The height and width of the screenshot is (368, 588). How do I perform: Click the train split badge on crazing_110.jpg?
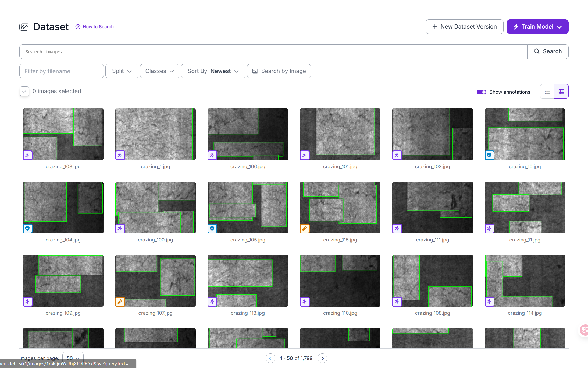(x=305, y=302)
